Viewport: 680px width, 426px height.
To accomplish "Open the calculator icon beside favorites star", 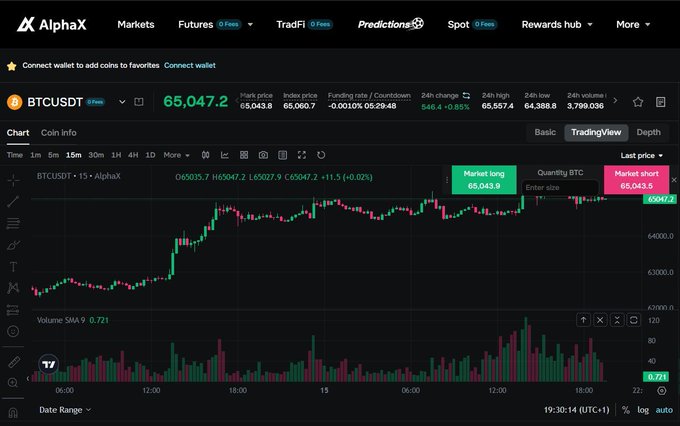I will tap(660, 102).
